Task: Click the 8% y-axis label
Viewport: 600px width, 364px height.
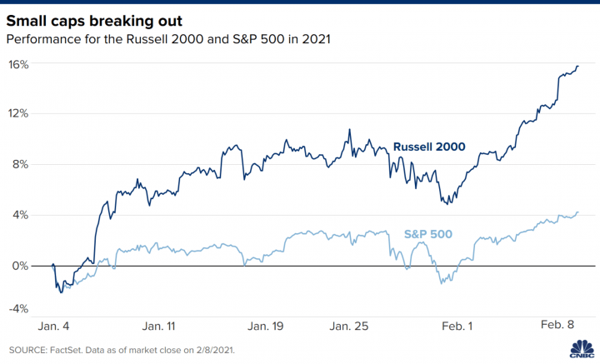Action: tap(21, 164)
